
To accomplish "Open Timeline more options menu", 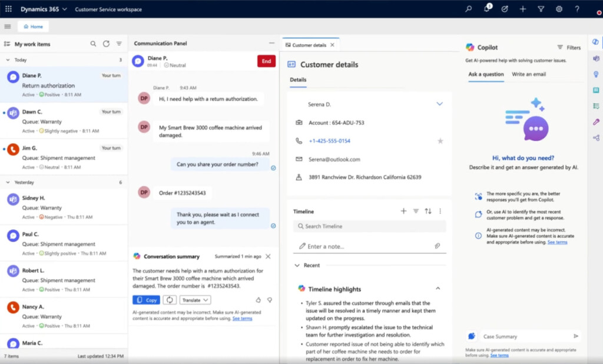I will click(x=440, y=211).
